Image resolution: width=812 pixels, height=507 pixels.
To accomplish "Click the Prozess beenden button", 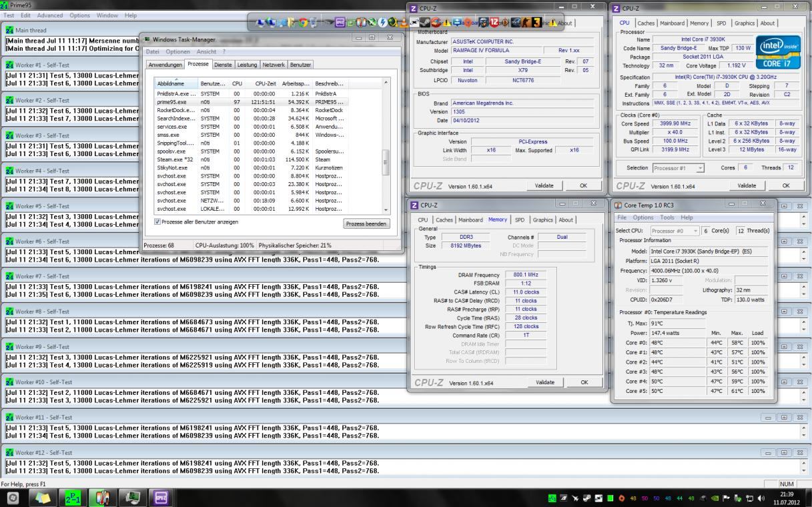I will (367, 224).
